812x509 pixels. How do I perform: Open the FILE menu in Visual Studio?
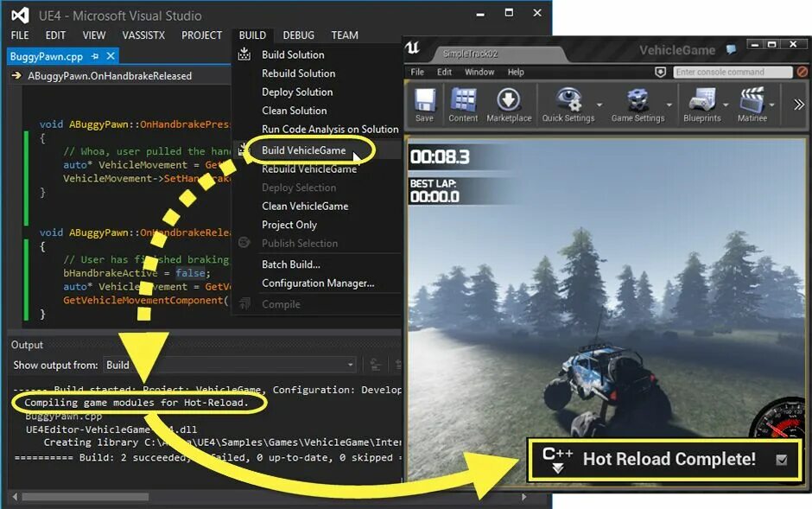pyautogui.click(x=20, y=35)
